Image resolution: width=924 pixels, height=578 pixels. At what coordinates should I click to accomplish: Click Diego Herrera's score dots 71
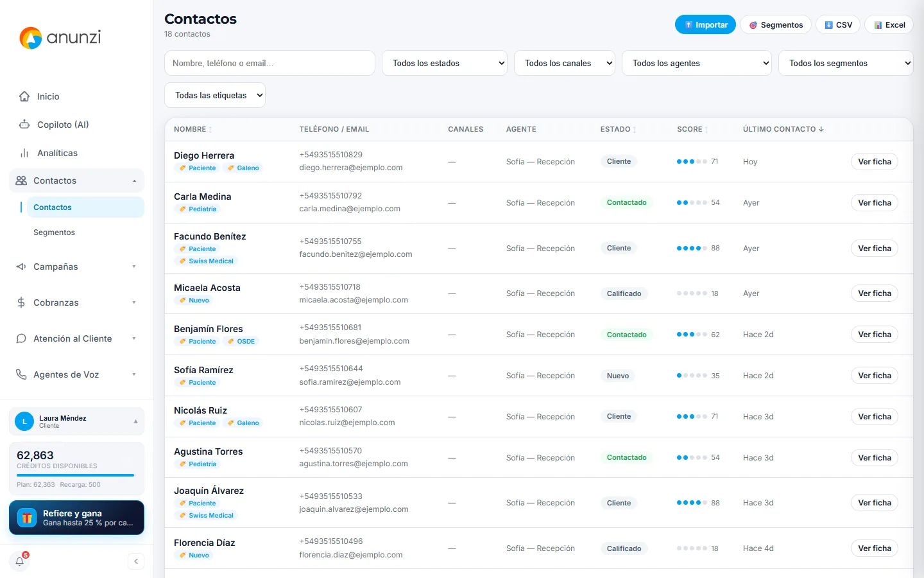(692, 162)
